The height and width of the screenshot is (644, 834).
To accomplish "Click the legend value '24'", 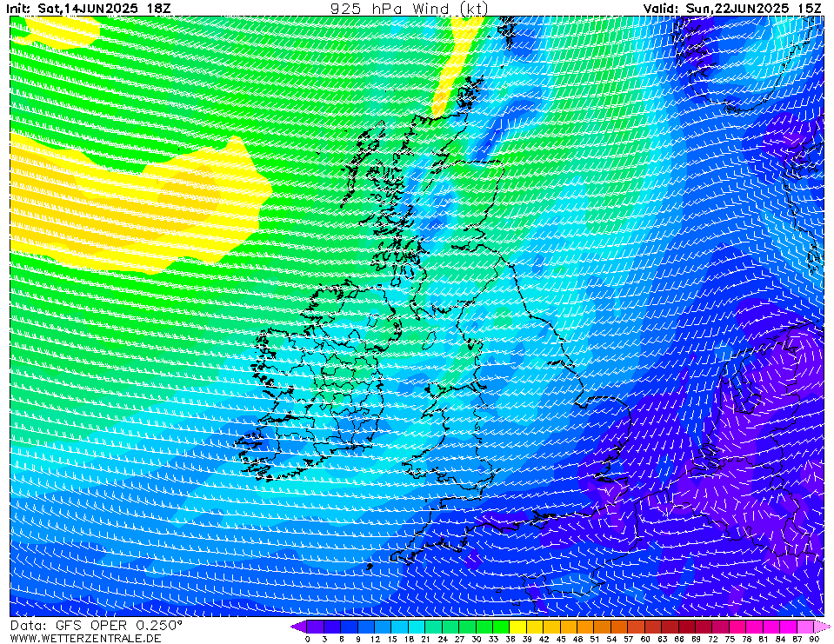I will [443, 639].
